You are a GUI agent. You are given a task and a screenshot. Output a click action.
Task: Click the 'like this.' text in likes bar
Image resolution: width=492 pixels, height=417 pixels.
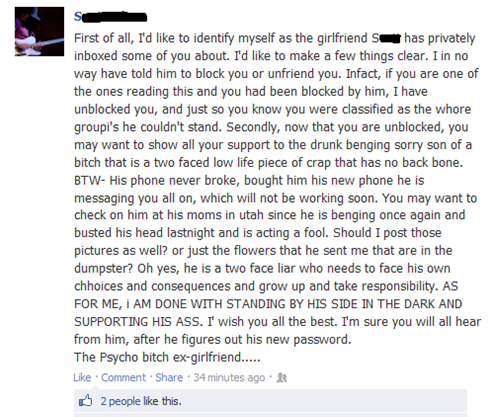pyautogui.click(x=162, y=401)
